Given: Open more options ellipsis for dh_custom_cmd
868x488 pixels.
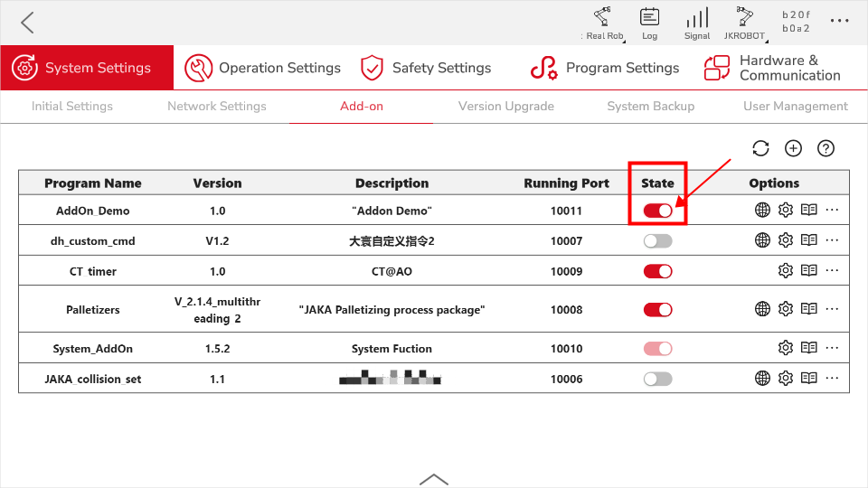Looking at the screenshot, I should tap(833, 240).
